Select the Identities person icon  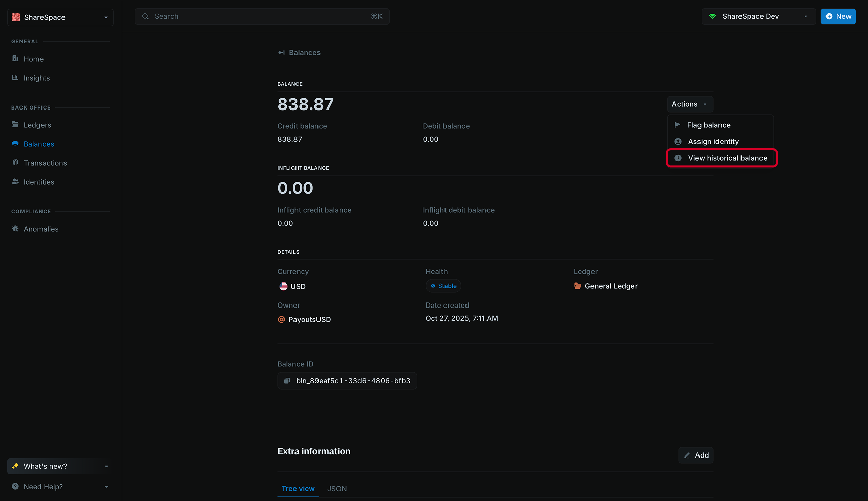15,182
